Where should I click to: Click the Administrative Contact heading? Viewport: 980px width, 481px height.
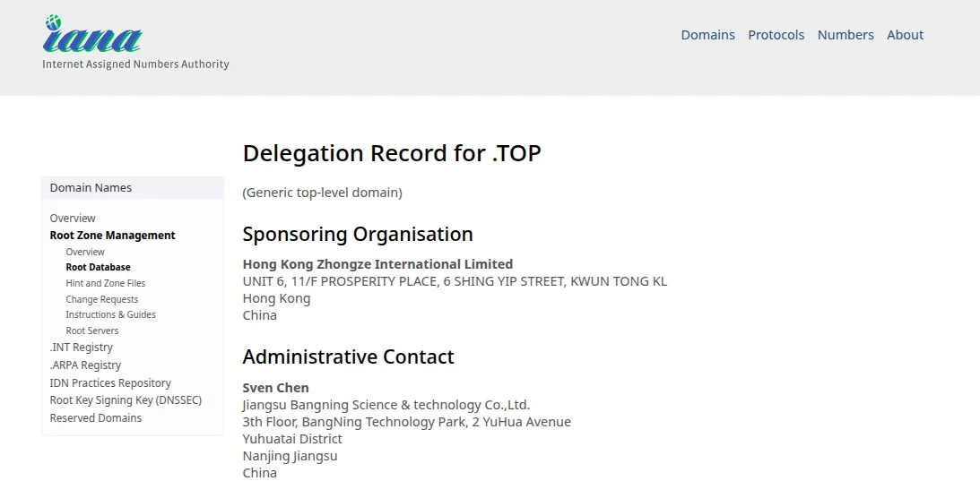point(348,356)
